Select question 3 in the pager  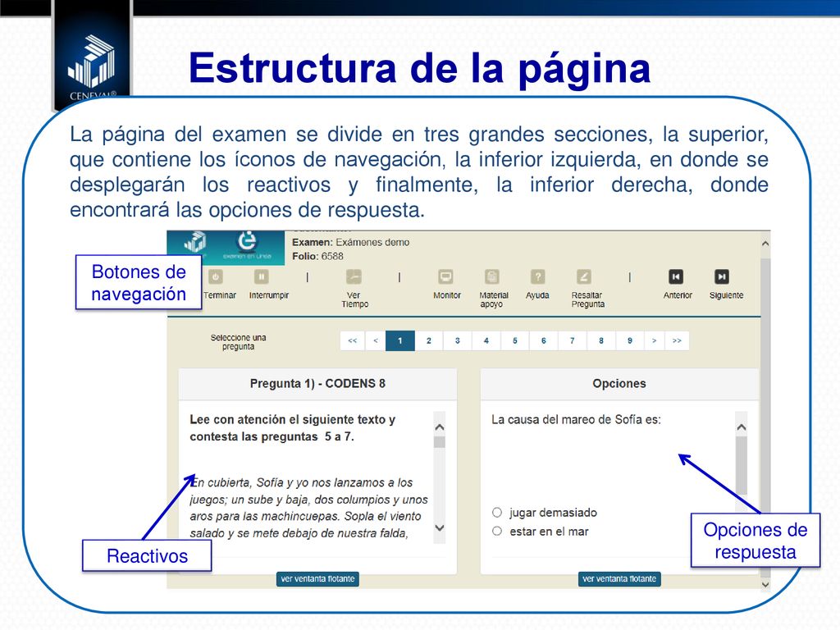click(x=458, y=340)
